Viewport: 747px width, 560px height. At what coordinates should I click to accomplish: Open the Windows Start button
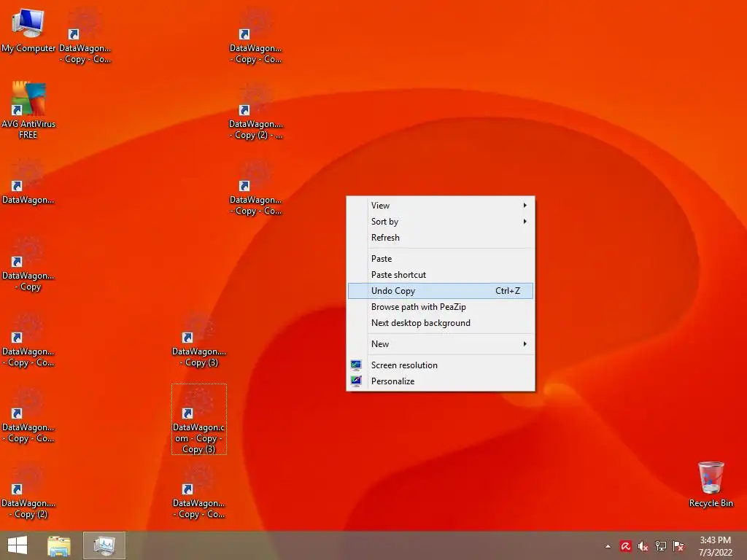click(x=18, y=545)
